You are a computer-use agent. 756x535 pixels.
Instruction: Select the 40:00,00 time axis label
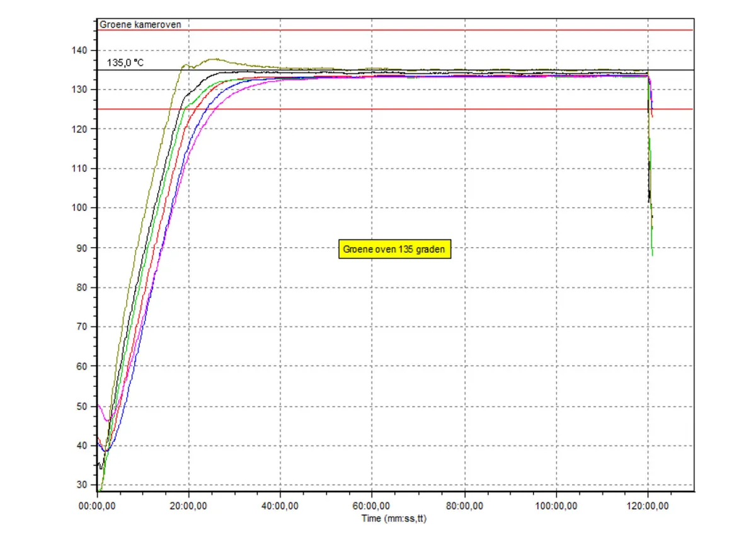280,506
